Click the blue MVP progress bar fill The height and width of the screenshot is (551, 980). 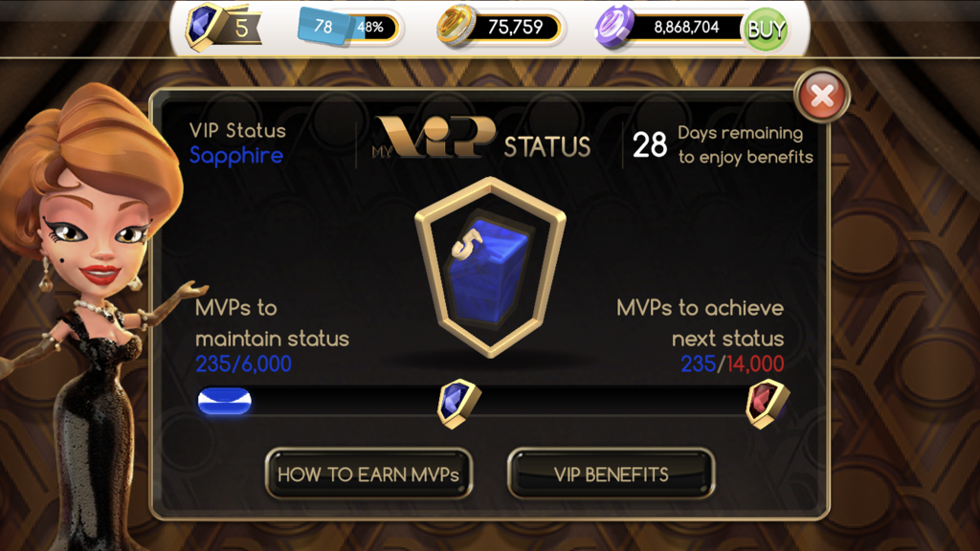click(x=224, y=401)
